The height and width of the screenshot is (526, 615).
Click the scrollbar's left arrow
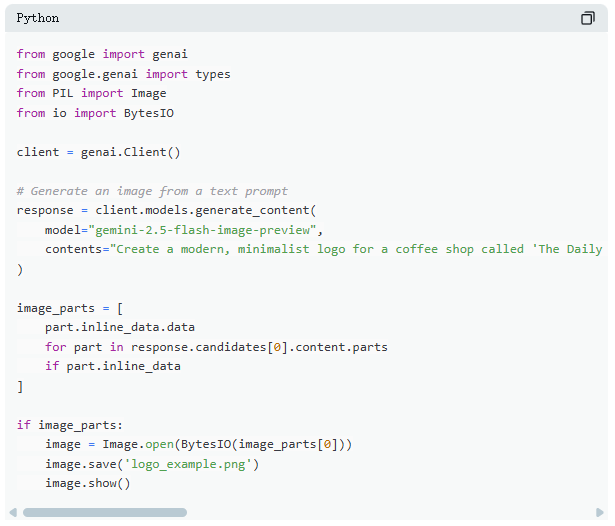tap(12, 512)
